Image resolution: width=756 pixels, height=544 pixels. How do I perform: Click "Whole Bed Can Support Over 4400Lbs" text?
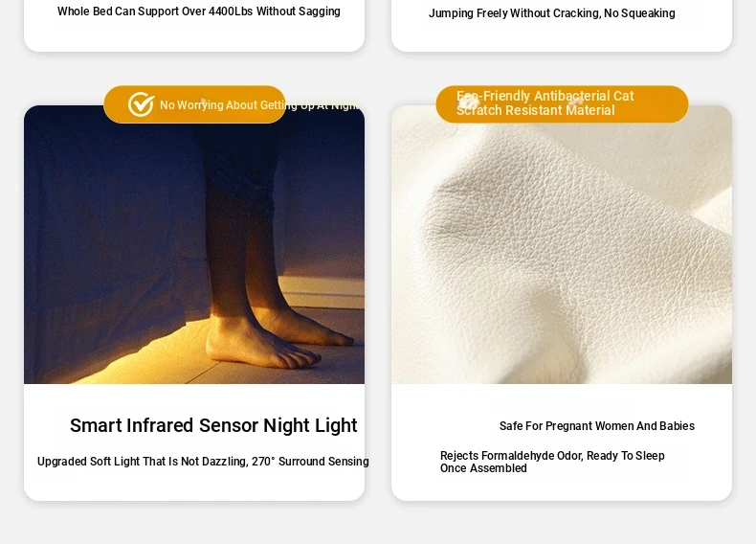click(x=199, y=11)
